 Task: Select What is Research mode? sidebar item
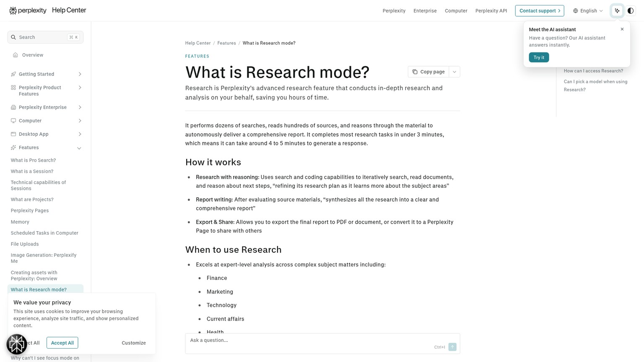pos(45,290)
